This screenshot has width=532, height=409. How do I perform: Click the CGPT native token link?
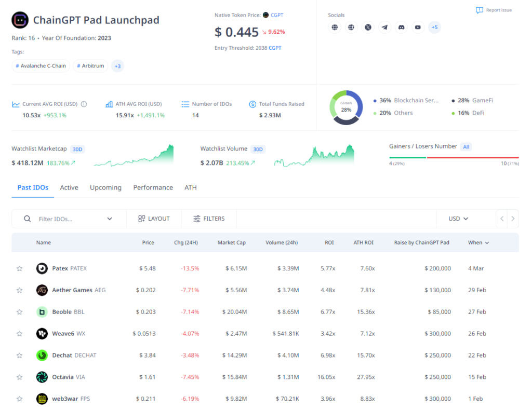pos(277,15)
